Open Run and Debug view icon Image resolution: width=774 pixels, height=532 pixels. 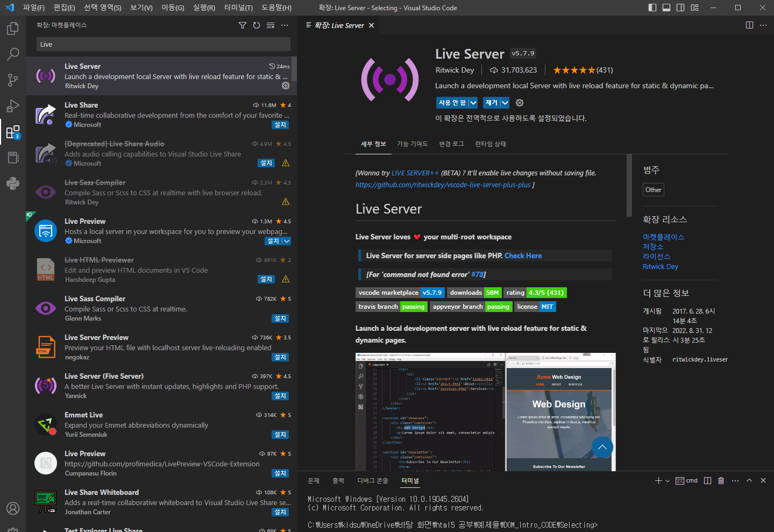pyautogui.click(x=13, y=106)
